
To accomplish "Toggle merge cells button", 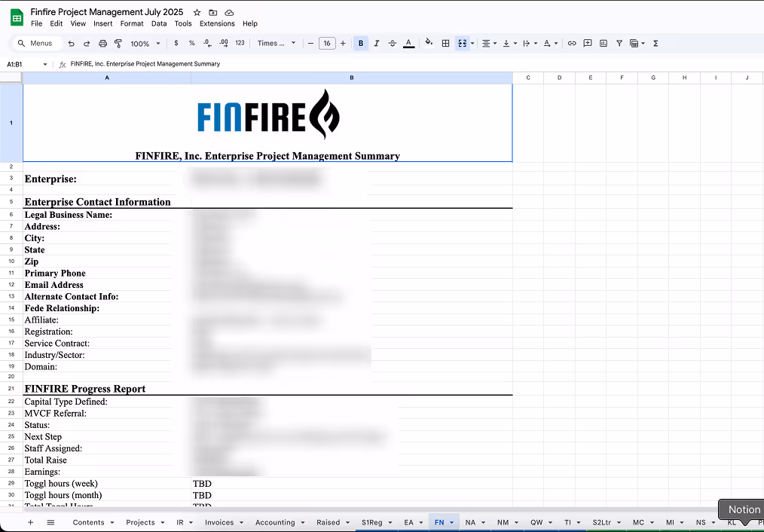I will coord(462,44).
